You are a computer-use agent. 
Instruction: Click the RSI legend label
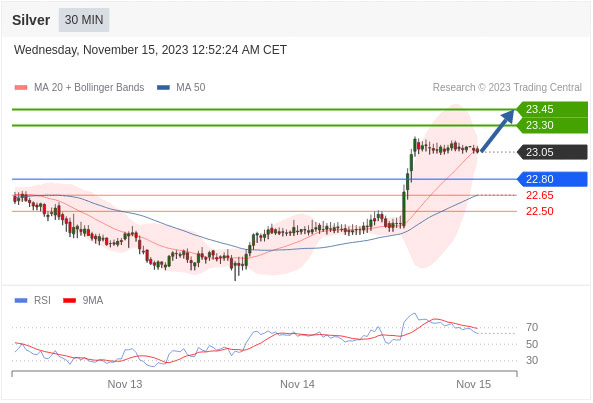pyautogui.click(x=42, y=300)
